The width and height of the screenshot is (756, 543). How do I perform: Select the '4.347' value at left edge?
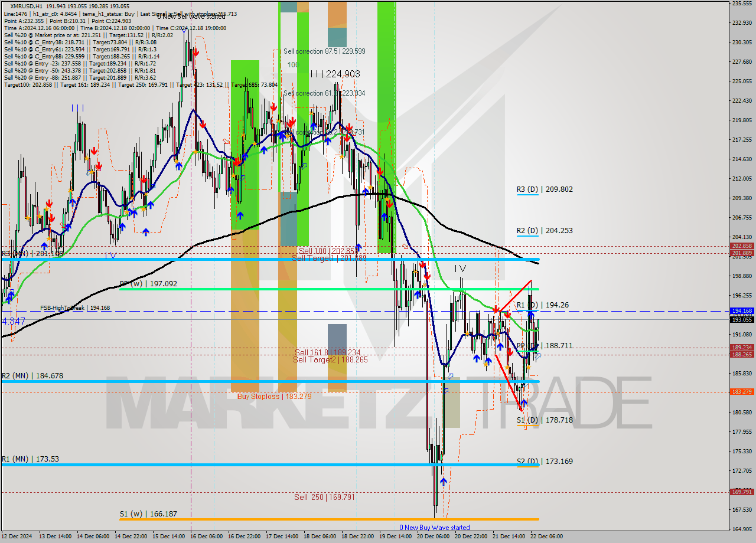(x=14, y=321)
